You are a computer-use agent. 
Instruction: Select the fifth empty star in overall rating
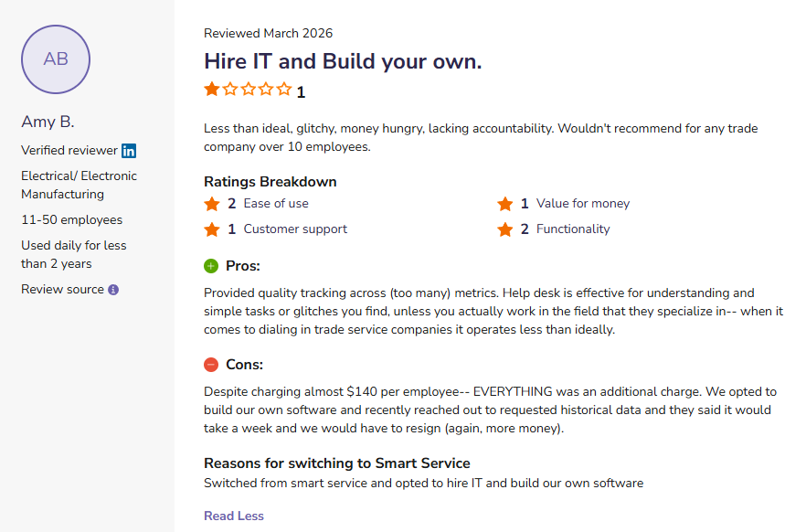284,90
